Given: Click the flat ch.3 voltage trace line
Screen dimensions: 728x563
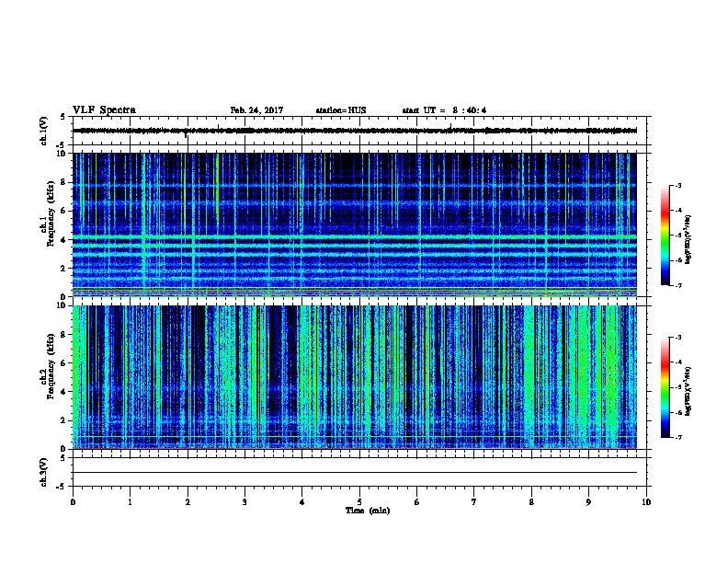Looking at the screenshot, I should [x=355, y=473].
